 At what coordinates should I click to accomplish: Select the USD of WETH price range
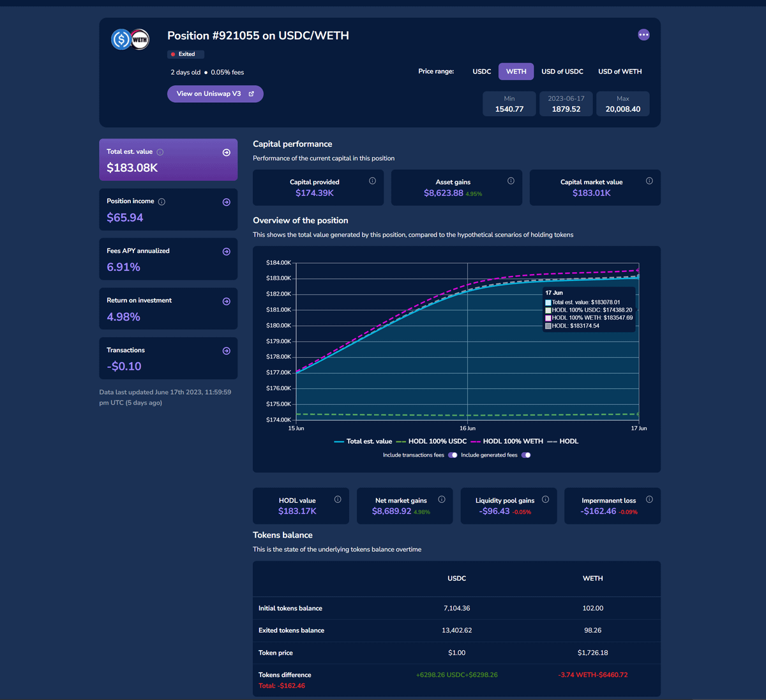pyautogui.click(x=619, y=72)
